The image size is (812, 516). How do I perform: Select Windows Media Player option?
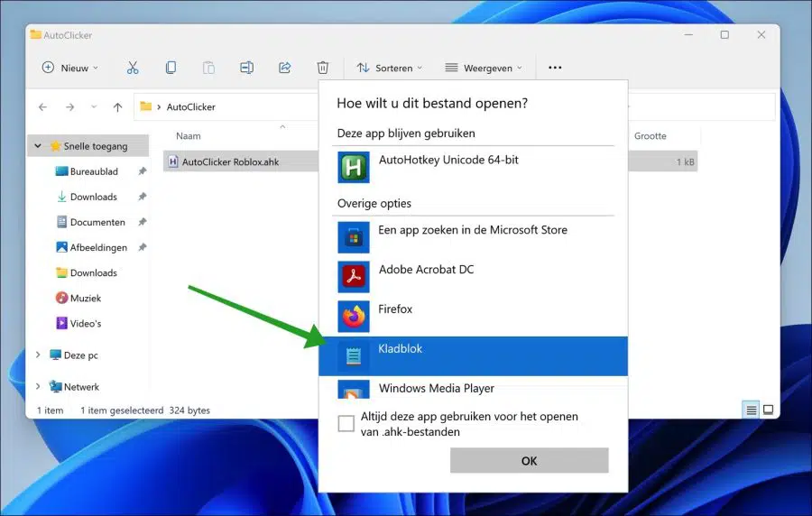tap(473, 389)
